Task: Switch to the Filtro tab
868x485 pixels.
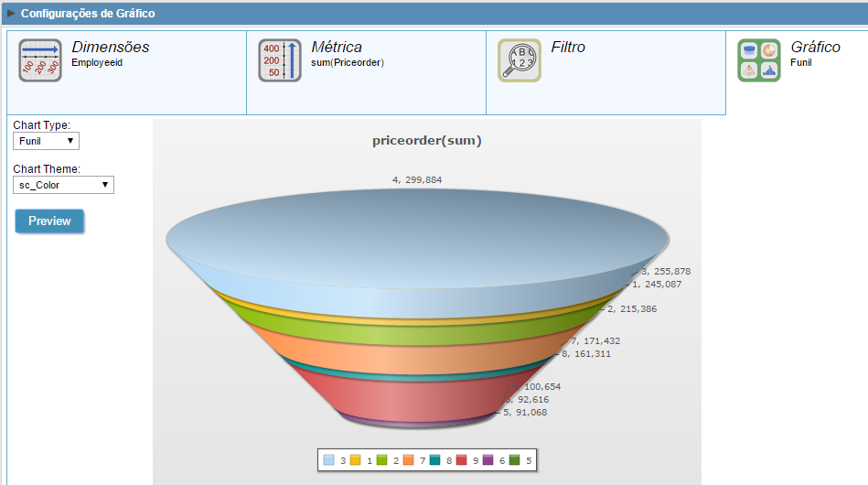Action: click(x=568, y=47)
